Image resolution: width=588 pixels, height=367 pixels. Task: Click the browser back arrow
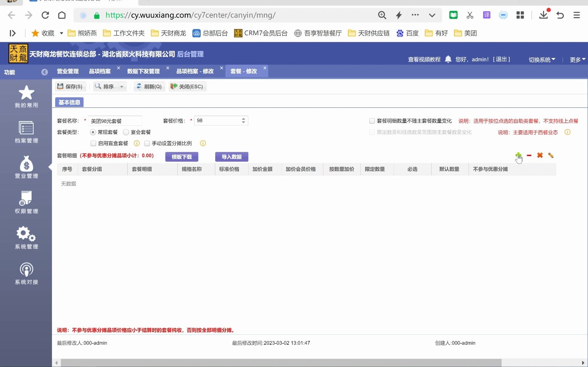12,15
